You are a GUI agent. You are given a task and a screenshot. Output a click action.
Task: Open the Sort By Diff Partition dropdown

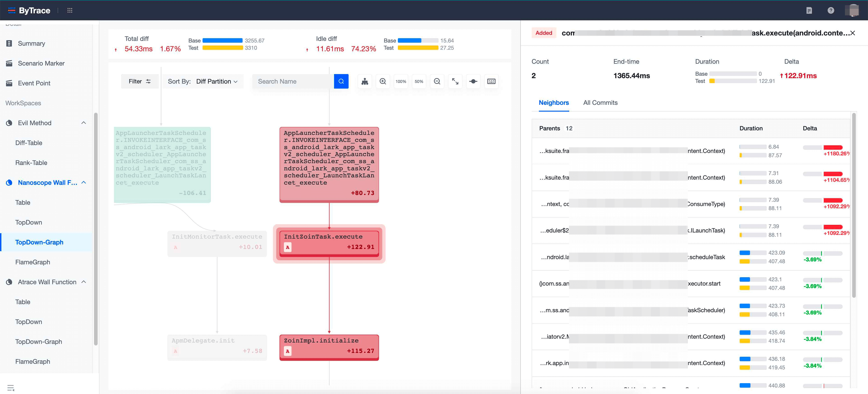pos(203,81)
